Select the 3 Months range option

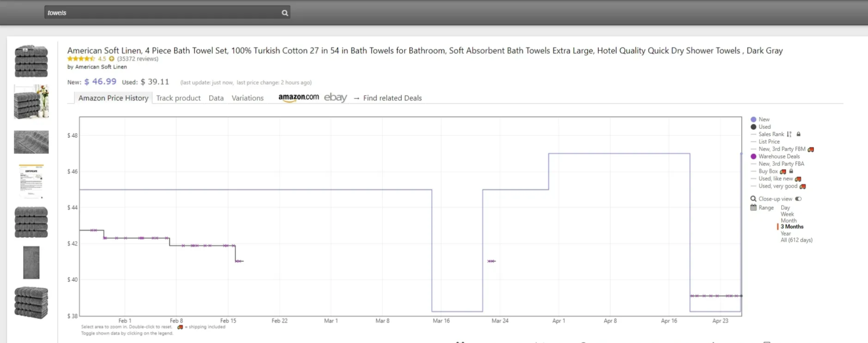[x=792, y=227]
